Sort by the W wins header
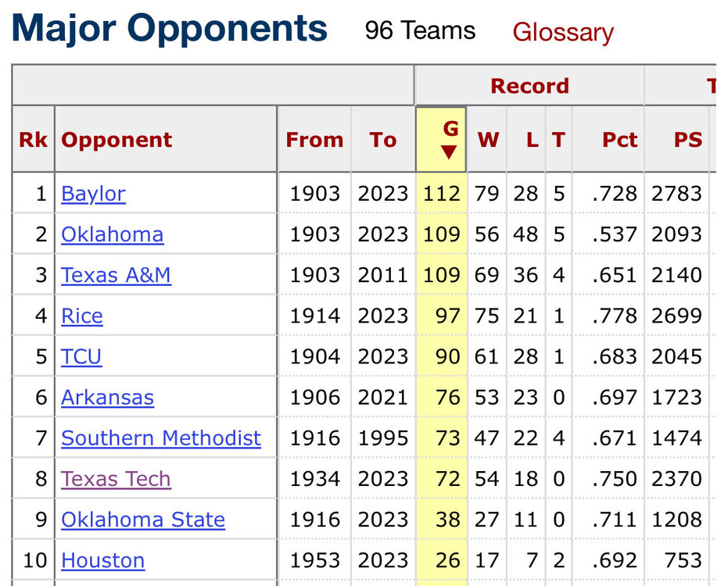The width and height of the screenshot is (728, 586). point(488,140)
